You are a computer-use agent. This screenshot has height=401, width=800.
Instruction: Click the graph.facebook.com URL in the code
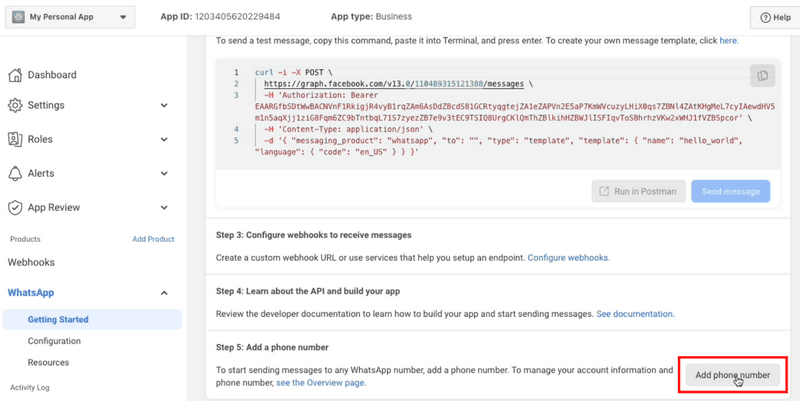pos(394,84)
